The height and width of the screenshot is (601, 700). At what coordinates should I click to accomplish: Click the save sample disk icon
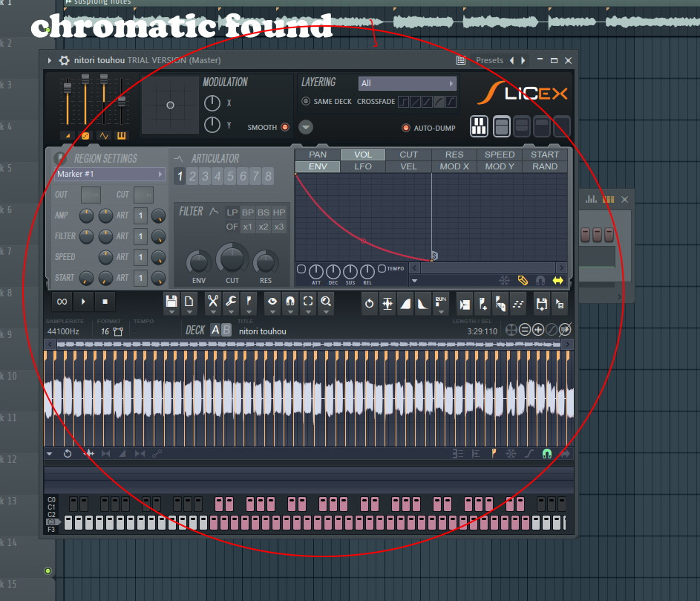pyautogui.click(x=171, y=302)
